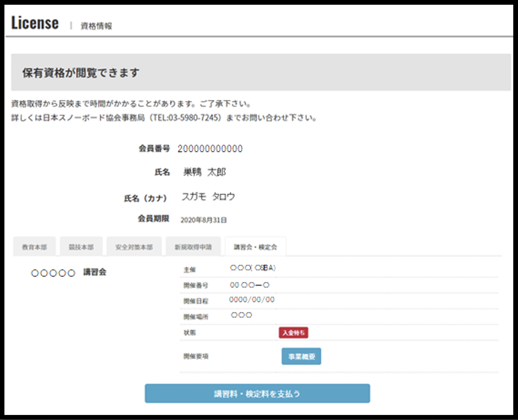Click the 開催場所 row value ○○○

pyautogui.click(x=241, y=315)
